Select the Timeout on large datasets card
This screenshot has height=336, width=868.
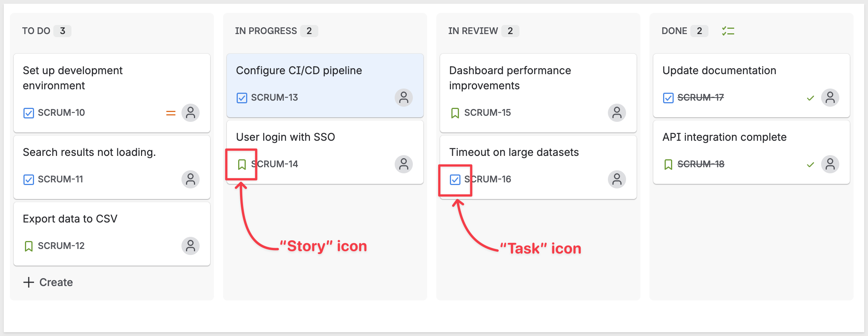click(x=514, y=152)
